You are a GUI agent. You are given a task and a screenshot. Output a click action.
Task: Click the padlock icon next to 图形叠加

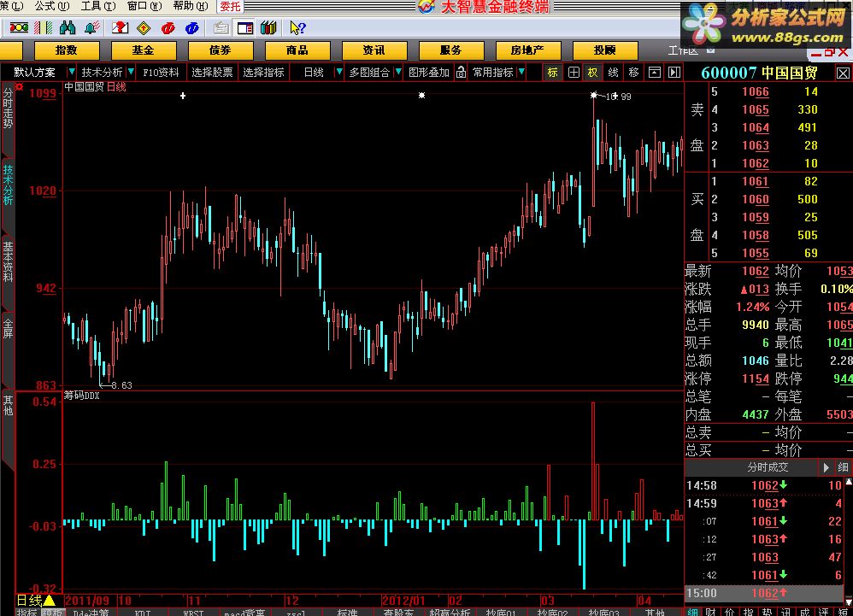461,73
